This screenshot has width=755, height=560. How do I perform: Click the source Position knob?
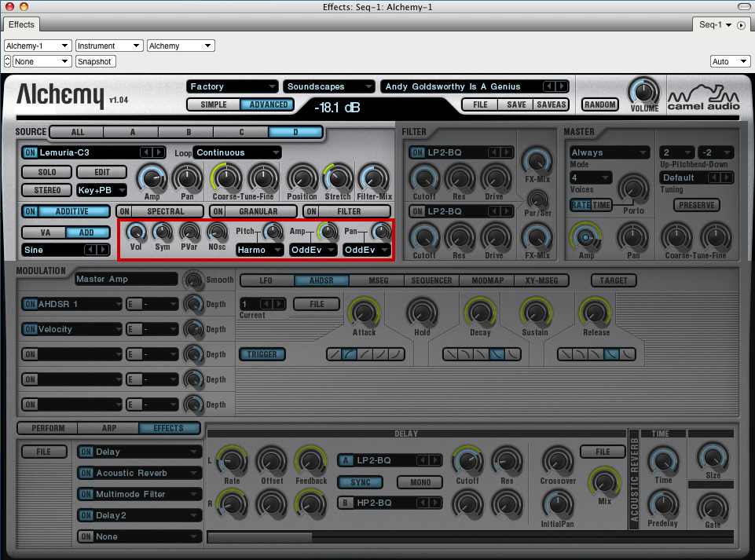302,178
